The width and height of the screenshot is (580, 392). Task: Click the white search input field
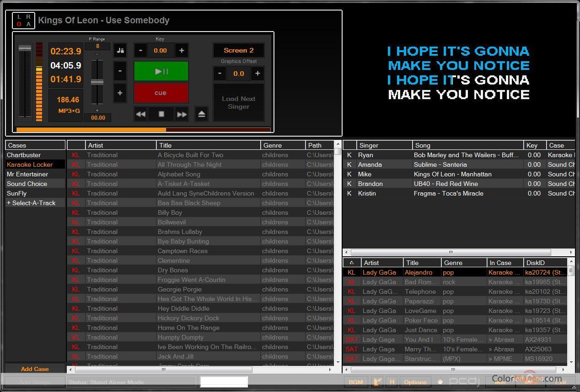pos(224,382)
